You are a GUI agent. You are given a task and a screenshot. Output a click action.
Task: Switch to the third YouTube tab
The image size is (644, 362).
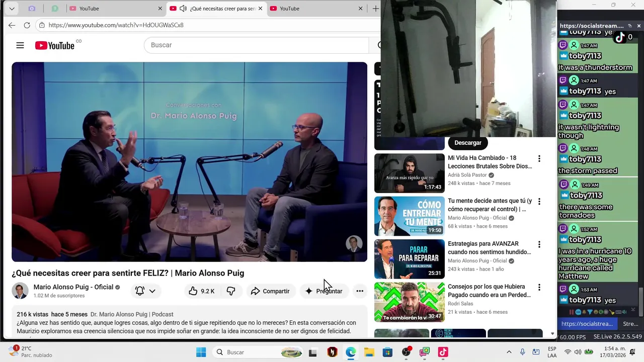click(316, 9)
